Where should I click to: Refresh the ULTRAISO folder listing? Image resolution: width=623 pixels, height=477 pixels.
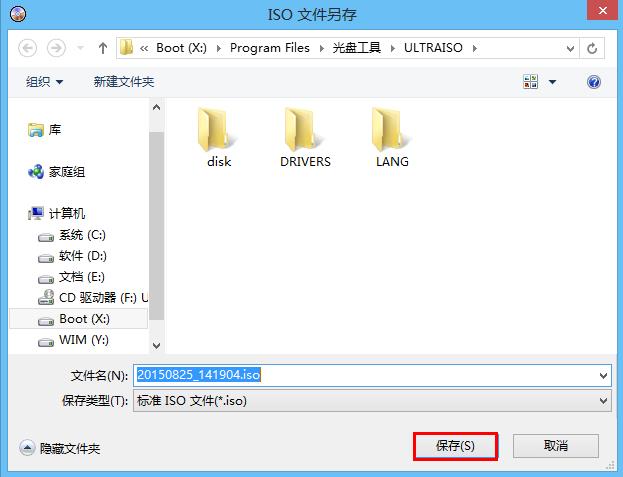tap(592, 48)
